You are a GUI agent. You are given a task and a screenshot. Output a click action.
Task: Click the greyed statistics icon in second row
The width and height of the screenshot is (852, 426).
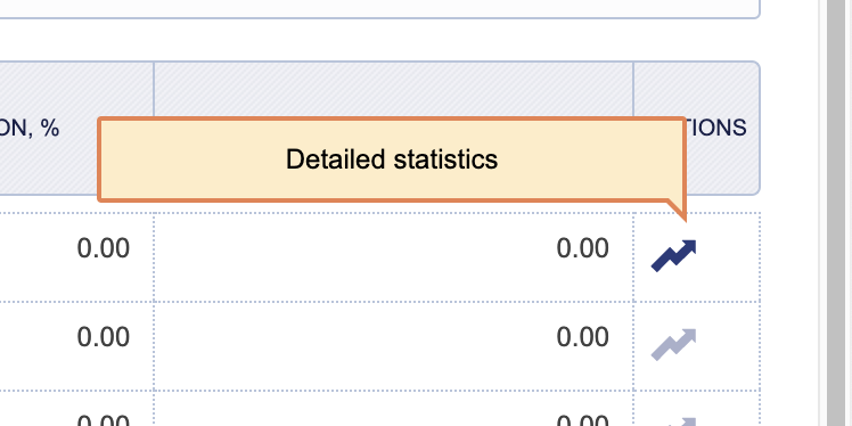click(673, 343)
